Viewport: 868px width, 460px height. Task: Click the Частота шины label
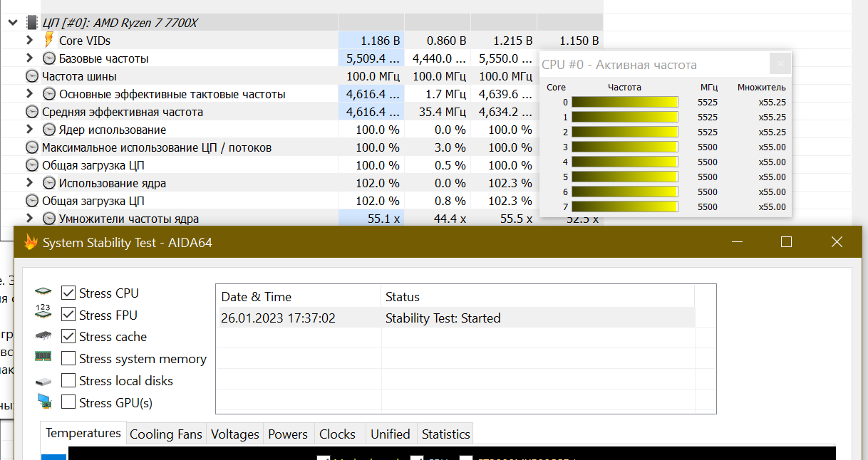coord(79,76)
